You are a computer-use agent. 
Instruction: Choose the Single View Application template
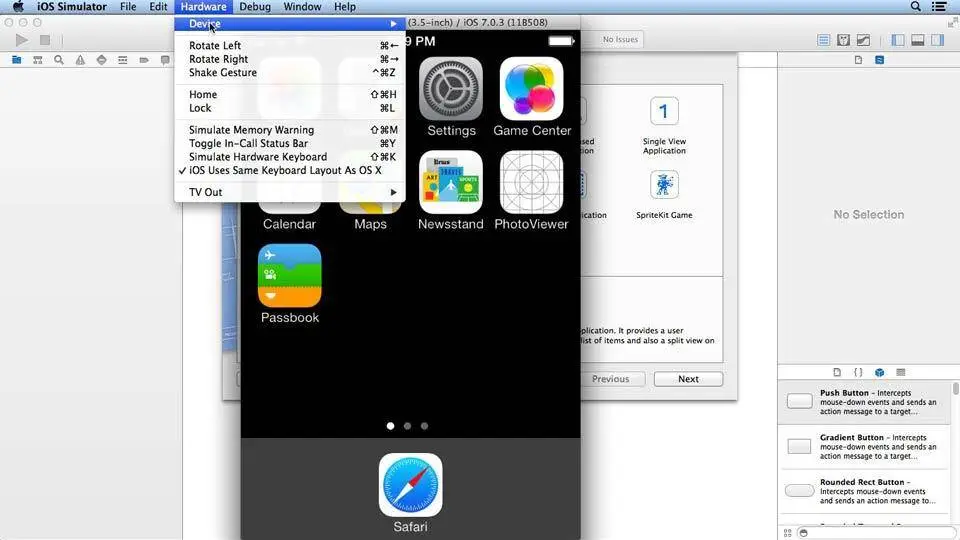pyautogui.click(x=664, y=126)
